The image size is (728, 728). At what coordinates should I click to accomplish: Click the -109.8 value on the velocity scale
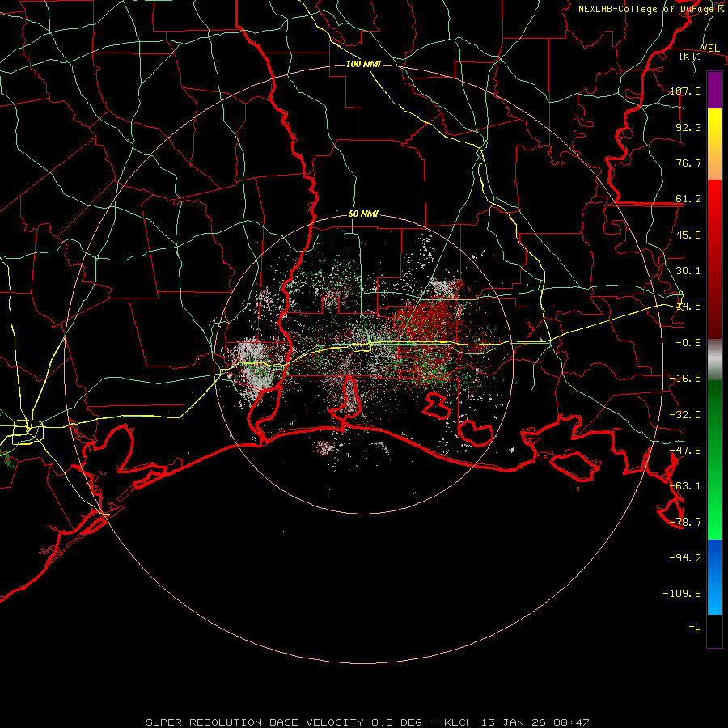682,594
